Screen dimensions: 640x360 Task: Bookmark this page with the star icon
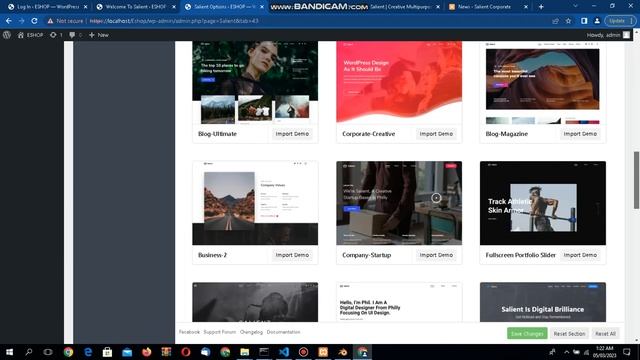(568, 21)
